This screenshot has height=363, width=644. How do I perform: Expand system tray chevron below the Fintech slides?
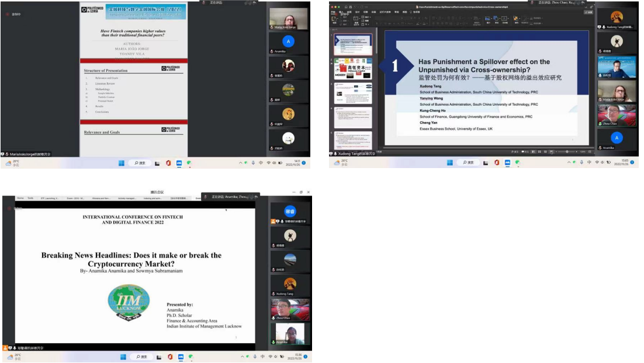[240, 163]
